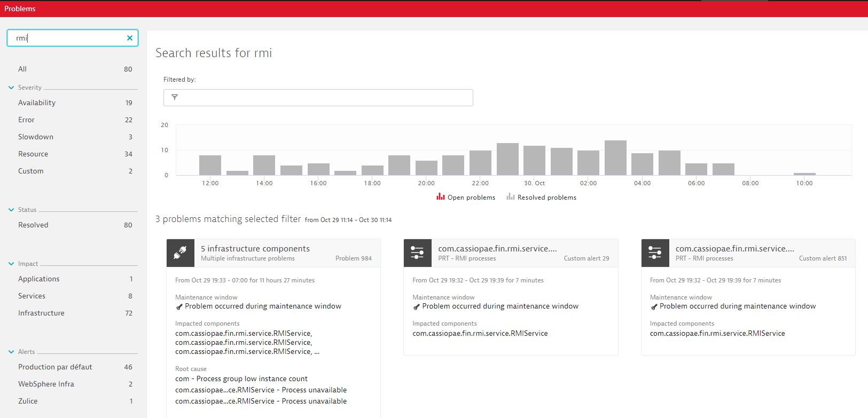Screen dimensions: 868x418
Task: Open the Problem 984 plug icon
Action: pyautogui.click(x=180, y=253)
